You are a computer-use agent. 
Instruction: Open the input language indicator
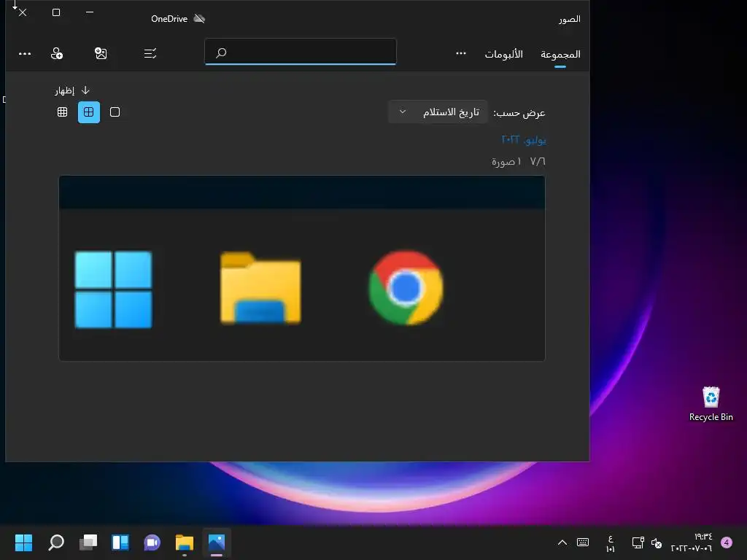coord(611,543)
